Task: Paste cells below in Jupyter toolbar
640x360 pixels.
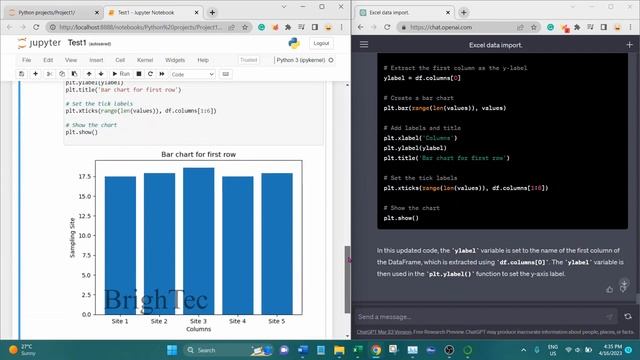Action: tap(74, 74)
